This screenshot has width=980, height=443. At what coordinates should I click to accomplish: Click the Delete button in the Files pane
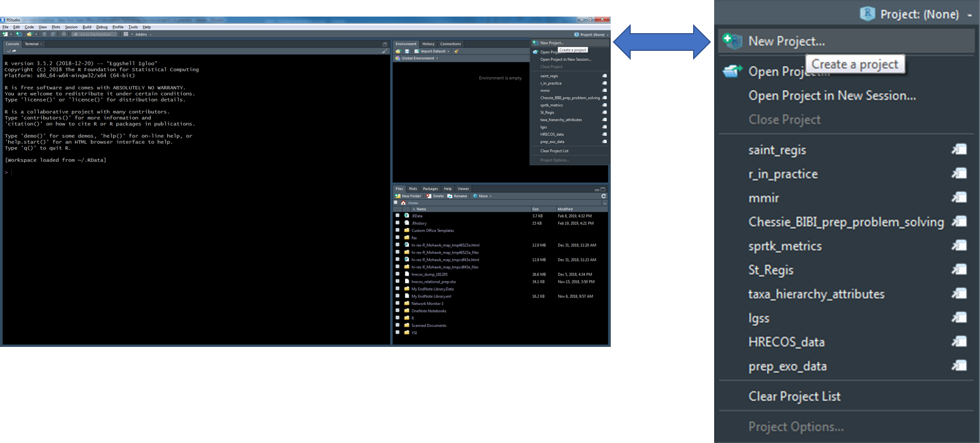click(x=435, y=196)
